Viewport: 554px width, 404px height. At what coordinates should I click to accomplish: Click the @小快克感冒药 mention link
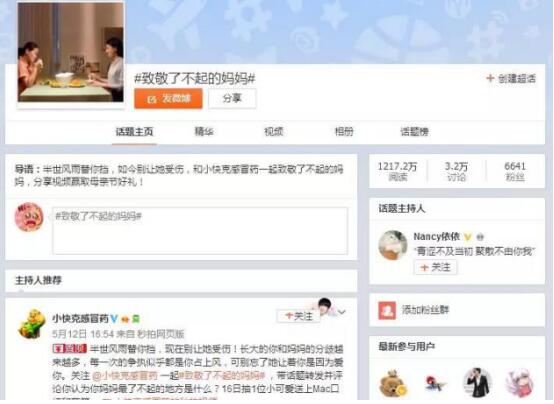(125, 375)
